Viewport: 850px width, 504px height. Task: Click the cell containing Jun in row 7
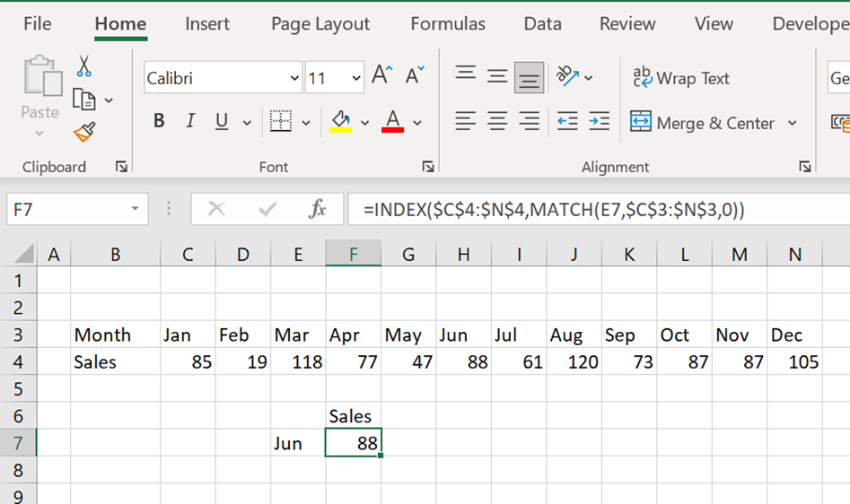pos(298,443)
